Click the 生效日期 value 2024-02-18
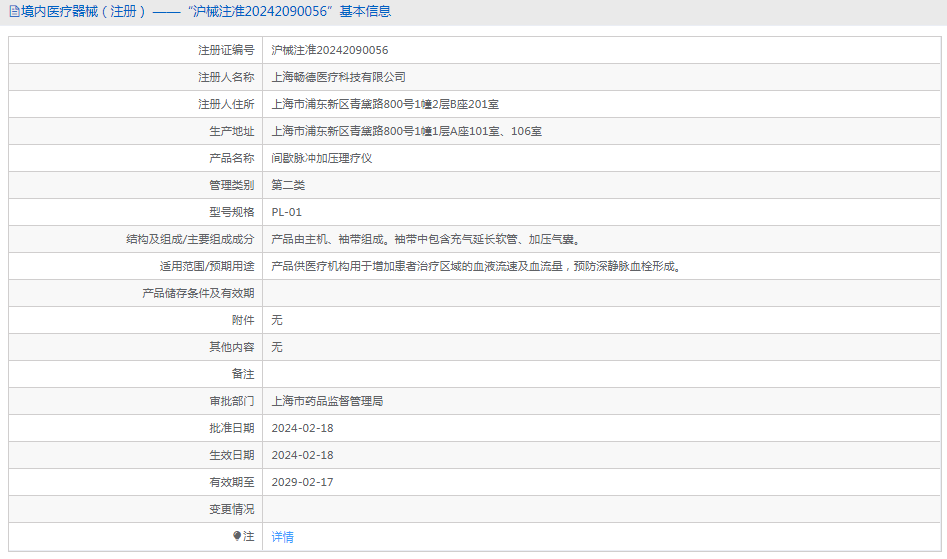 [x=302, y=455]
